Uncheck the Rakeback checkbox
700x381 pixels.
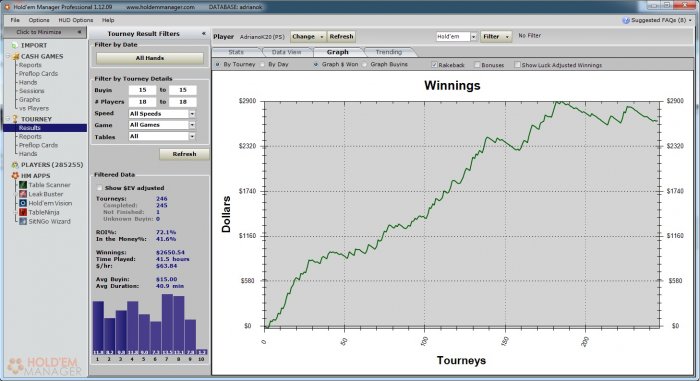[434, 65]
